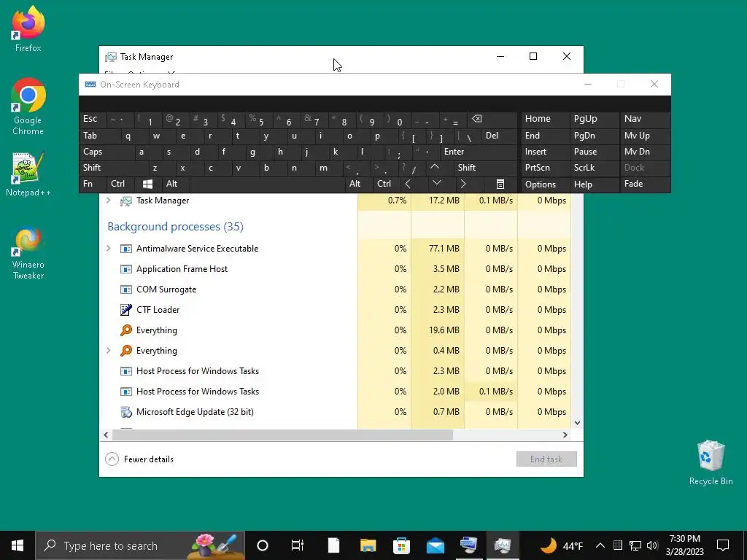
Task: Open the blank document taskbar icon
Action: coord(334,545)
